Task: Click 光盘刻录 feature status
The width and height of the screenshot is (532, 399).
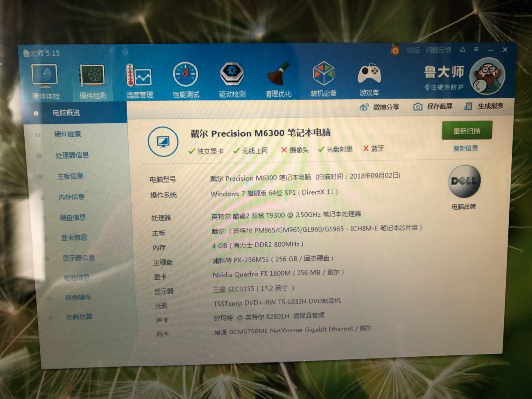Action: tap(335, 149)
